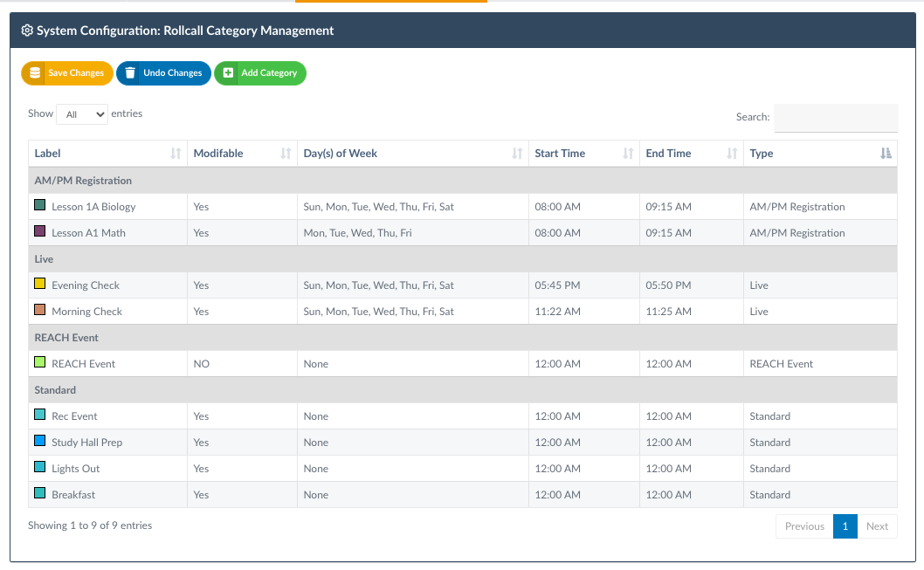Select the Study Hall Prep label
Image resolution: width=924 pixels, height=570 pixels.
[86, 443]
